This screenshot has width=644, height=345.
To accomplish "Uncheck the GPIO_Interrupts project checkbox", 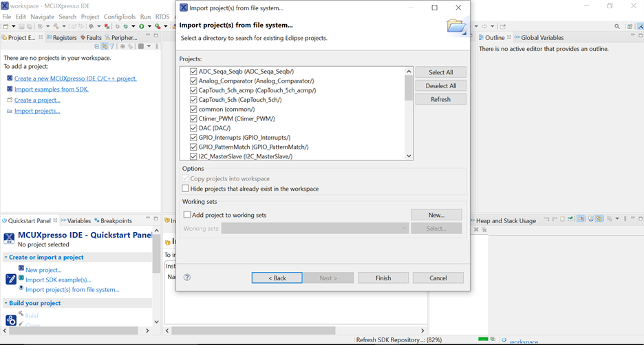I will click(x=193, y=137).
